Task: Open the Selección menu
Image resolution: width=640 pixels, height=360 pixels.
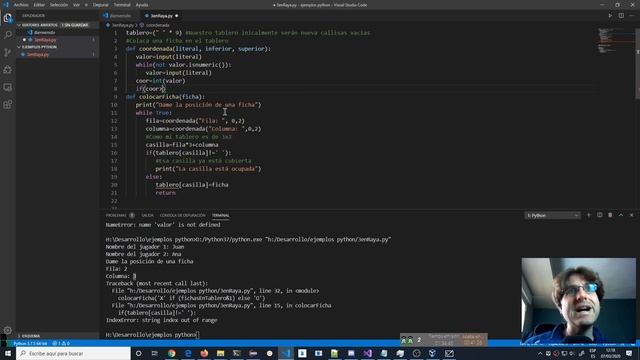Action: [59, 5]
